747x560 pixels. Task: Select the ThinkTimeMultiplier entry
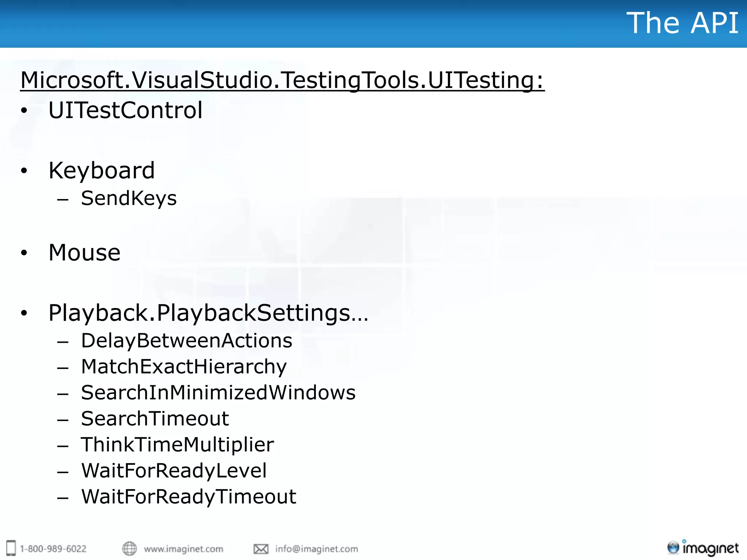point(177,445)
